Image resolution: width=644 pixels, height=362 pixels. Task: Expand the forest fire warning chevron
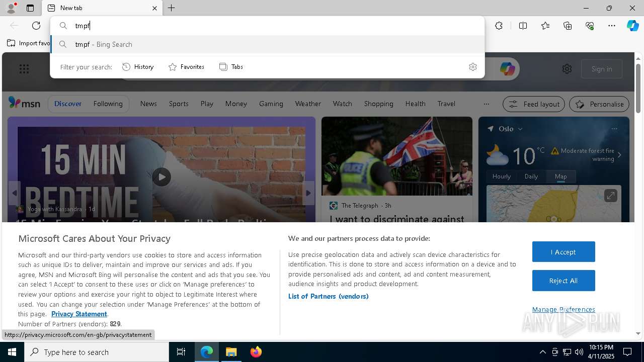pyautogui.click(x=619, y=155)
